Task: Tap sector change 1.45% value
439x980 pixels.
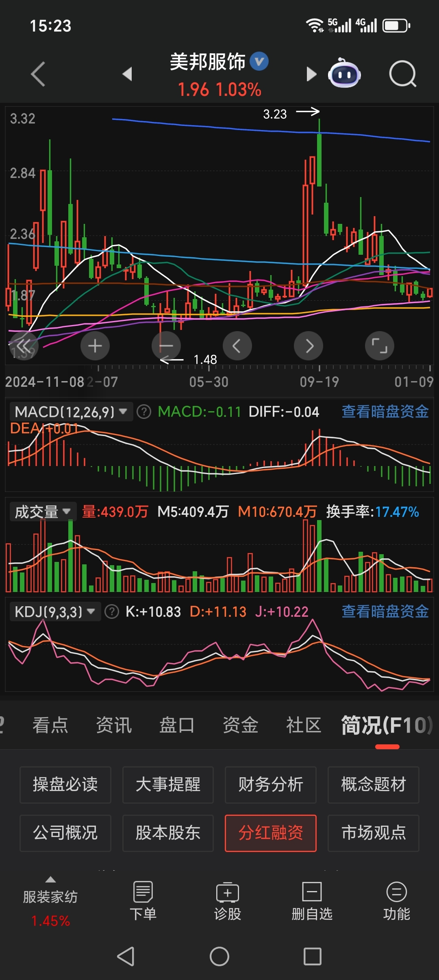Action: click(50, 921)
